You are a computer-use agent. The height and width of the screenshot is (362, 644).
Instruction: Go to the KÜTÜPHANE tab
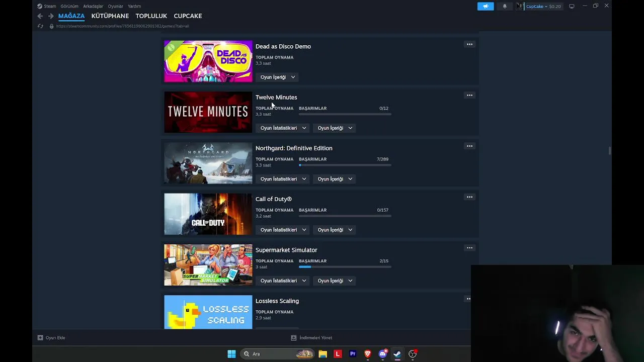[110, 16]
